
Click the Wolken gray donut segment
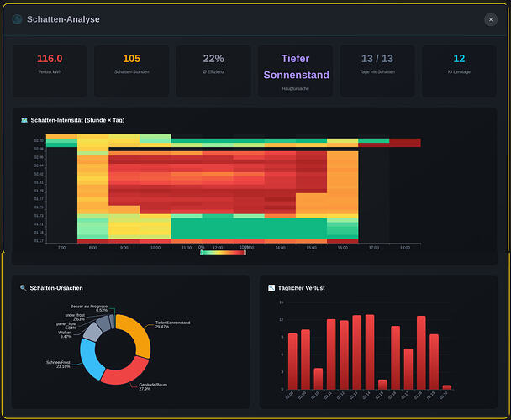[x=92, y=333]
